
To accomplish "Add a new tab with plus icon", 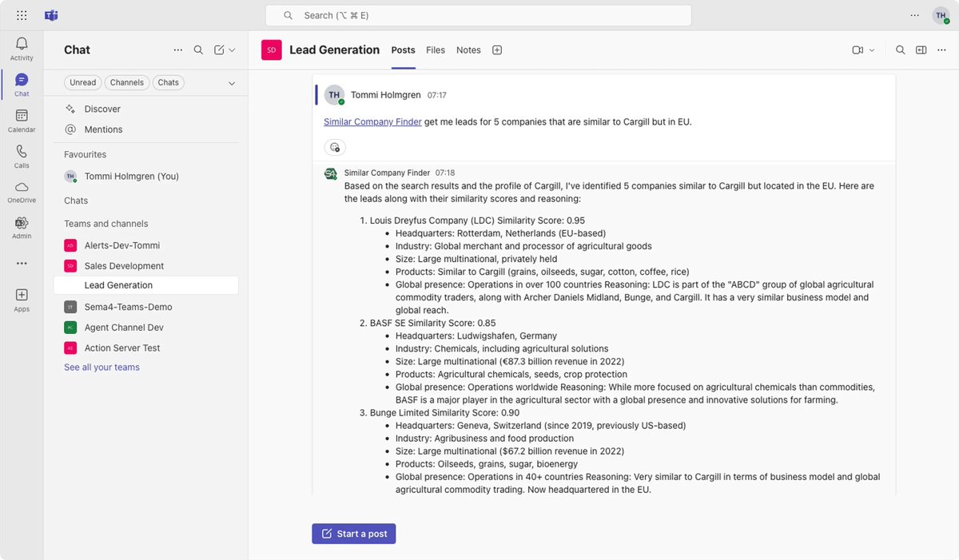I will tap(497, 50).
